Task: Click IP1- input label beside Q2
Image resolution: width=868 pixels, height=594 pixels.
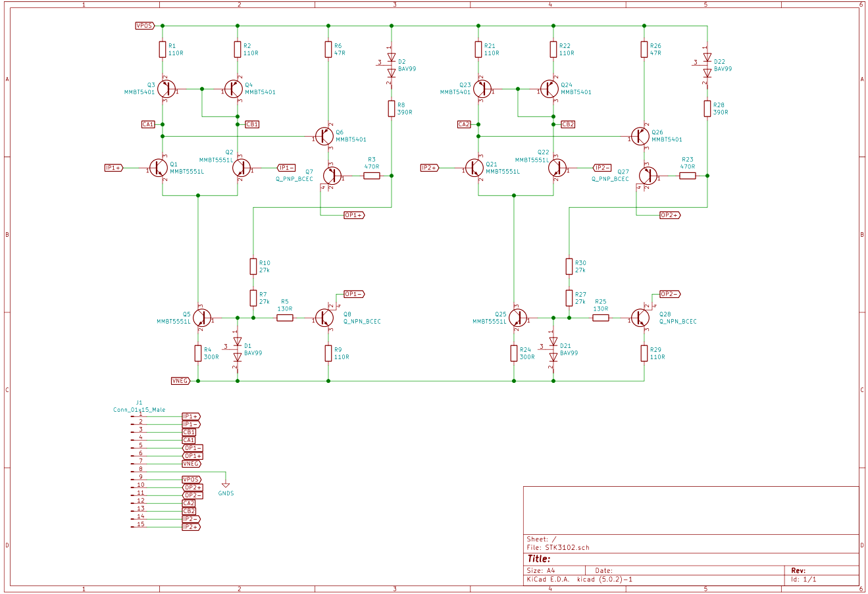Action: point(286,168)
